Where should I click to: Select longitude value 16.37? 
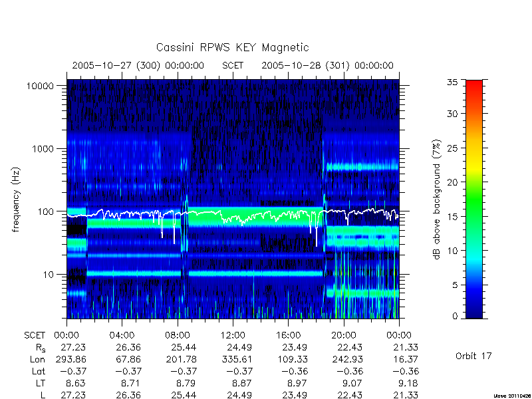point(406,359)
